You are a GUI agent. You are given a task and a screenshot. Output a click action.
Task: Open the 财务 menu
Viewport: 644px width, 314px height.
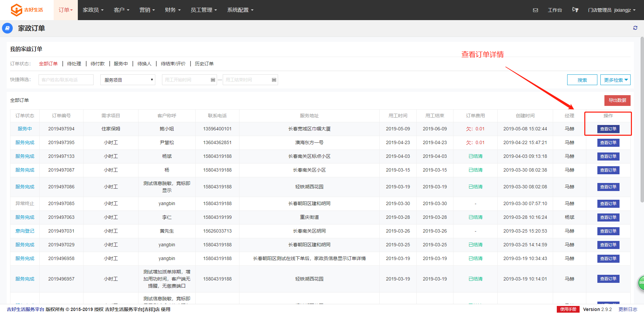[x=173, y=10]
